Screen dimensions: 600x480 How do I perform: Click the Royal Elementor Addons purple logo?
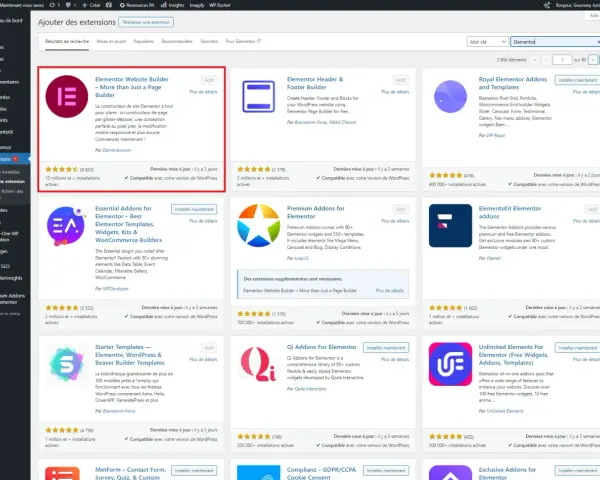(450, 96)
